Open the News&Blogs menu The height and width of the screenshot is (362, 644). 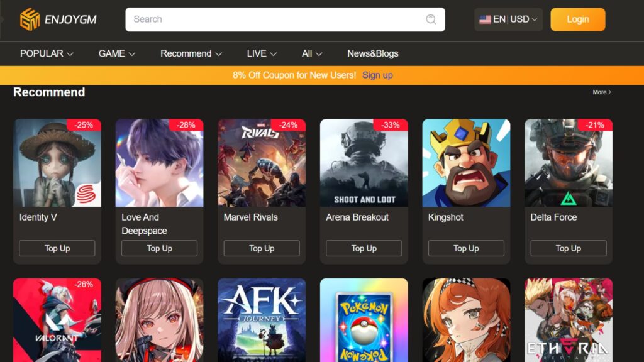(374, 53)
